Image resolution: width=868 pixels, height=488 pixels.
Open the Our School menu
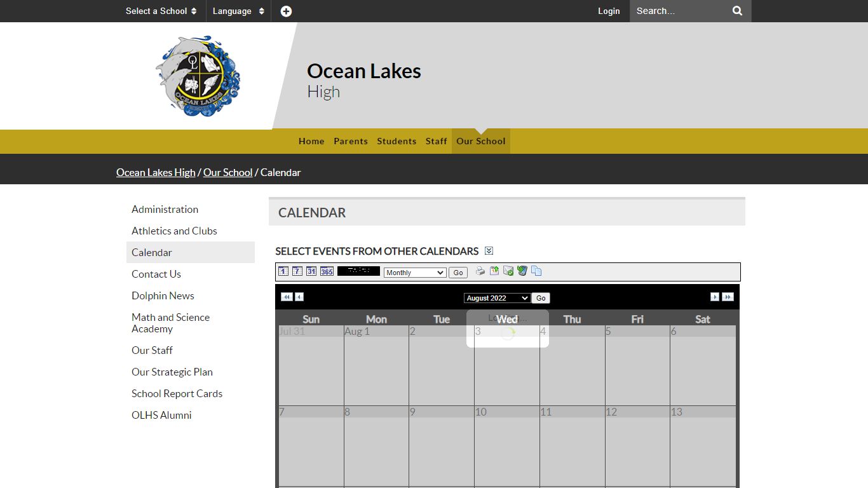481,141
